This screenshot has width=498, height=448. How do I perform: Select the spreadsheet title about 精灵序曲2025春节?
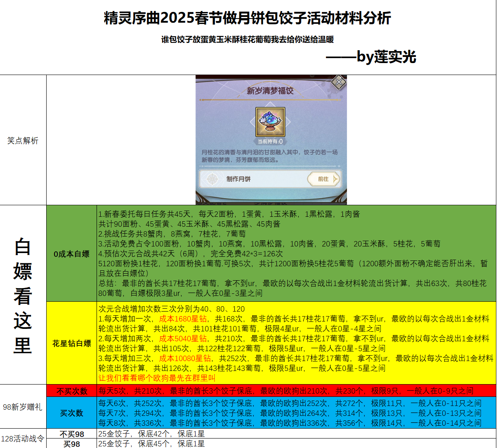248,18
